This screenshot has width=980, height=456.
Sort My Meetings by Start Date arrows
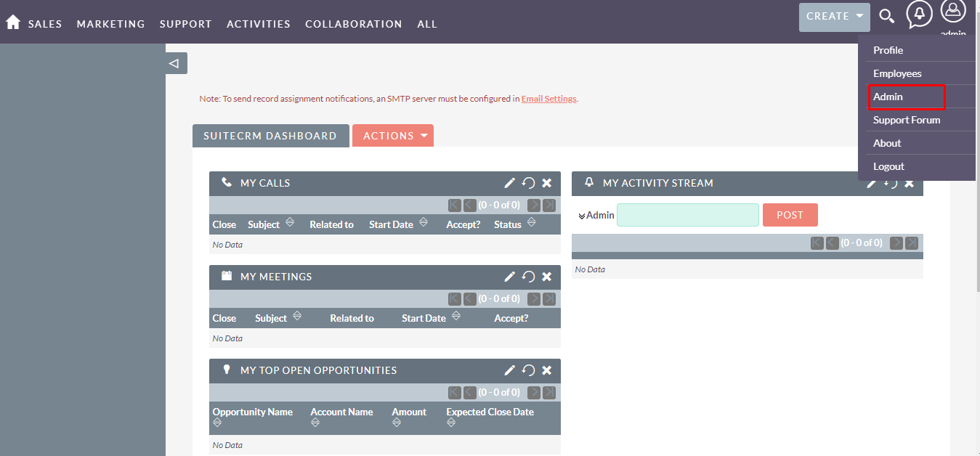[x=455, y=316]
